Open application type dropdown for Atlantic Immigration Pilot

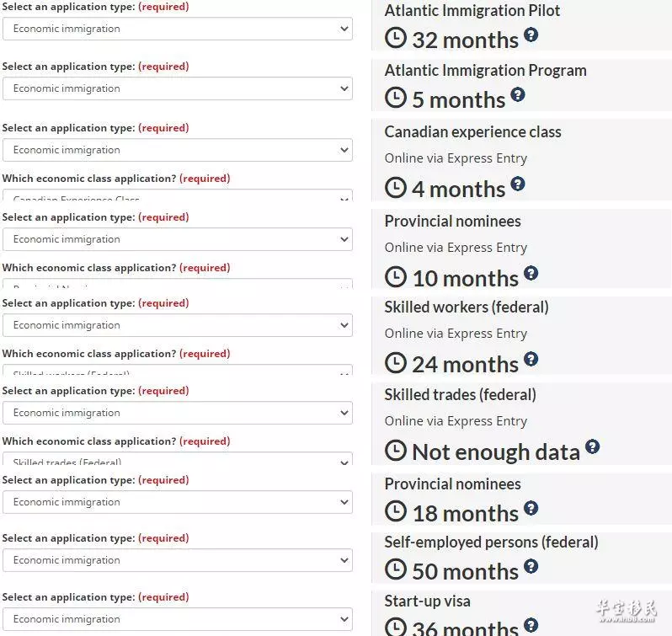[x=178, y=29]
